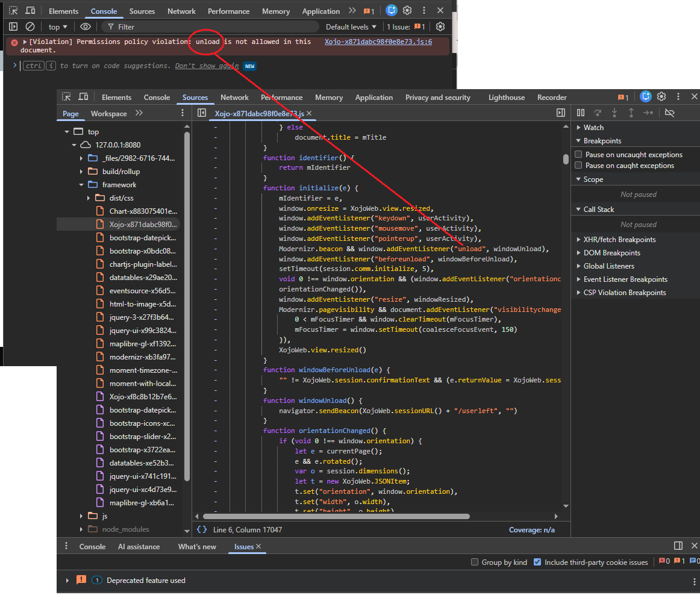The width and height of the screenshot is (700, 595).
Task: Click the Don't show again link
Action: (x=207, y=66)
